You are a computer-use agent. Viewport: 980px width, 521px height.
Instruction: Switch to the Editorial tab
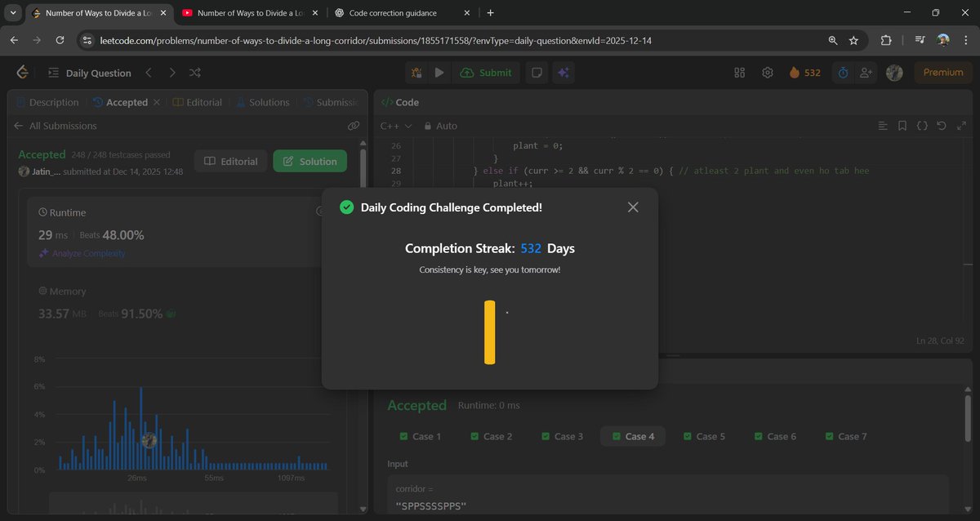pos(198,102)
